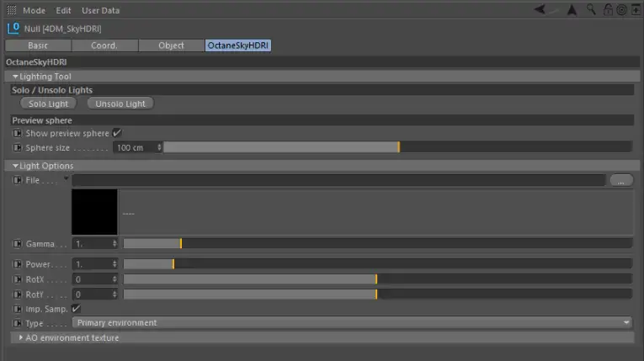644x361 pixels.
Task: Switch to the Object tab
Action: click(171, 45)
